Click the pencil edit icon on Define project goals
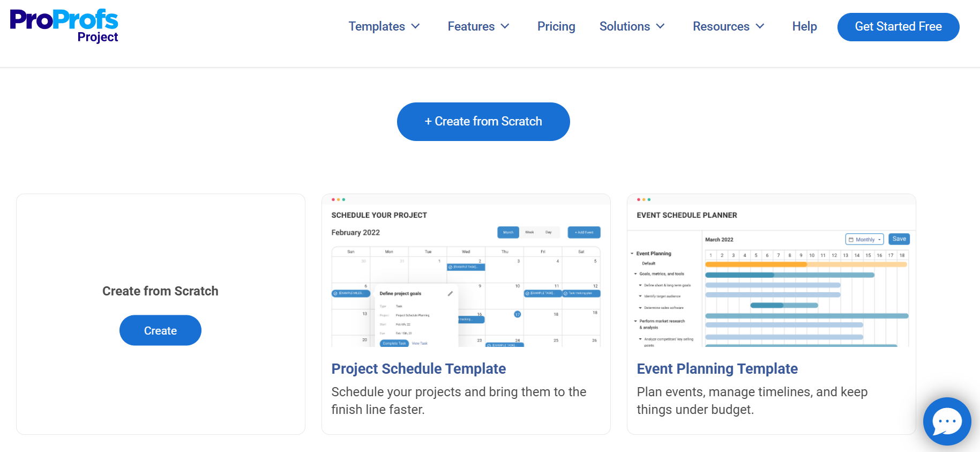The image size is (980, 452). [x=450, y=294]
